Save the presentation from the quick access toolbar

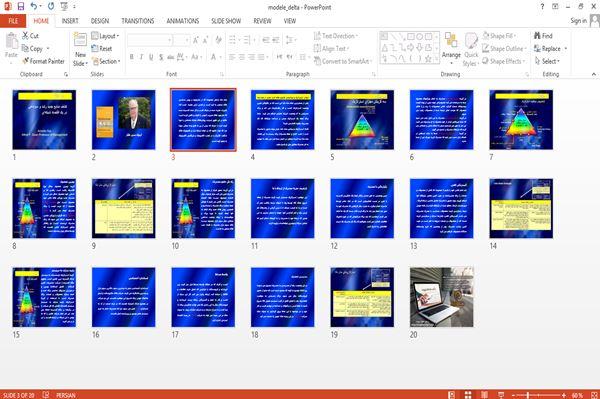21,6
